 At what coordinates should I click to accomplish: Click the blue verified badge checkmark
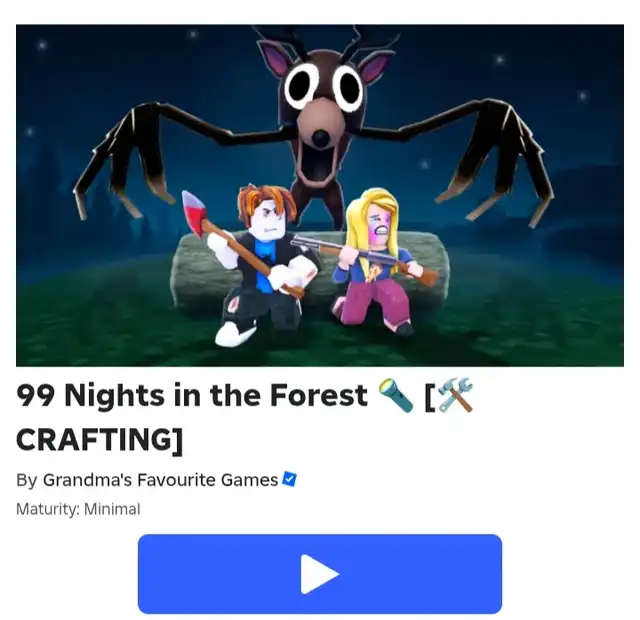pos(289,479)
